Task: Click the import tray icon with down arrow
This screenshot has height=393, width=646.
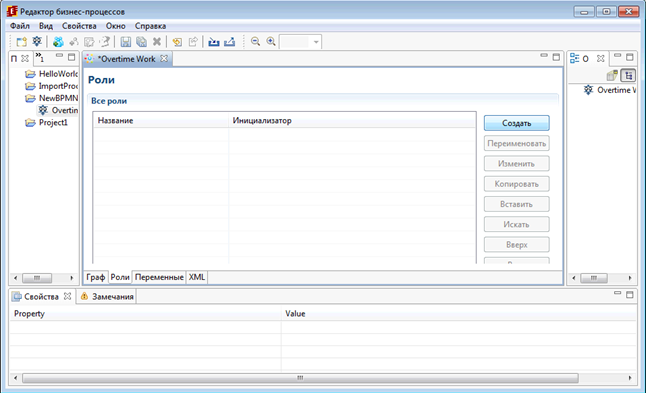Action: pos(213,42)
